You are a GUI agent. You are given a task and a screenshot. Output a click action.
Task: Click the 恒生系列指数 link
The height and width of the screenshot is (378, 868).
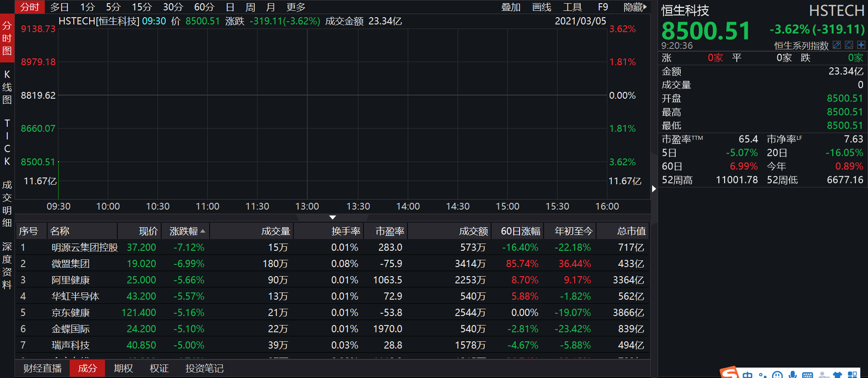point(801,46)
